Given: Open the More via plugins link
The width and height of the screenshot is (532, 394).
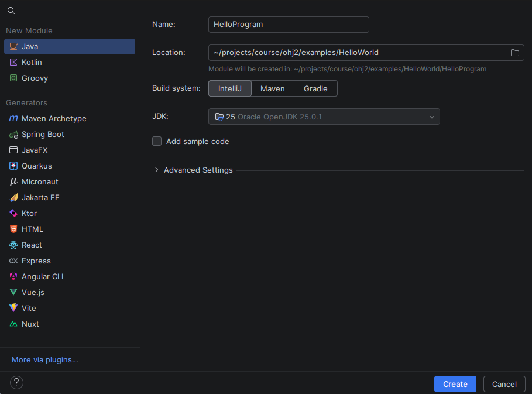Looking at the screenshot, I should tap(44, 359).
